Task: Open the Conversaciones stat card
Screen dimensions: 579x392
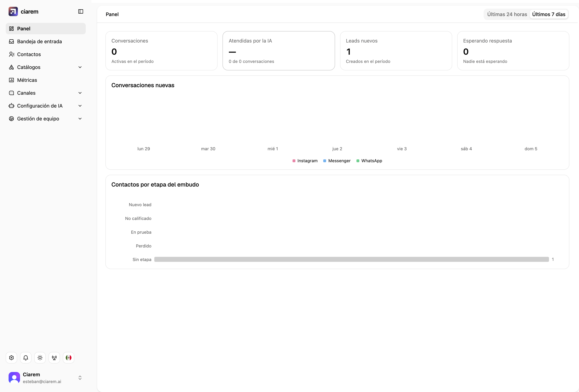Action: click(161, 51)
